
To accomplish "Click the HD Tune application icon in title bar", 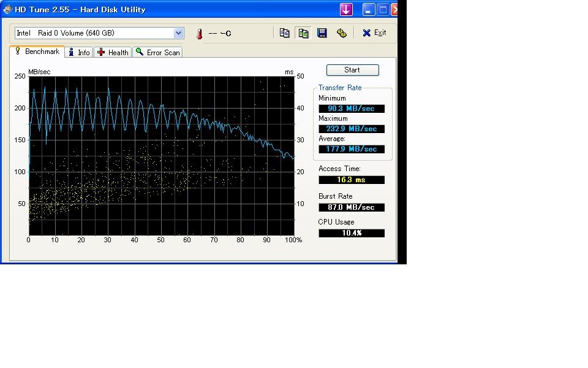I will (x=7, y=9).
